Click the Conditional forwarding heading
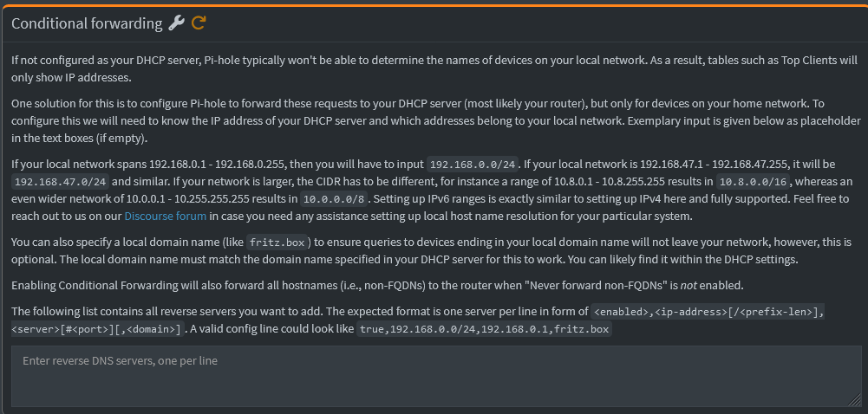The width and height of the screenshot is (868, 414). (87, 23)
